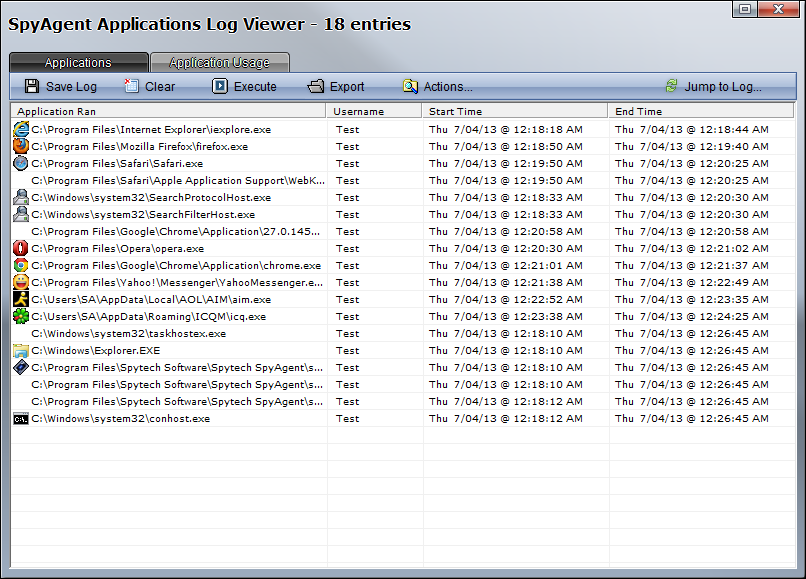The width and height of the screenshot is (806, 579).
Task: Click the Opera icon in the list
Action: click(x=20, y=249)
